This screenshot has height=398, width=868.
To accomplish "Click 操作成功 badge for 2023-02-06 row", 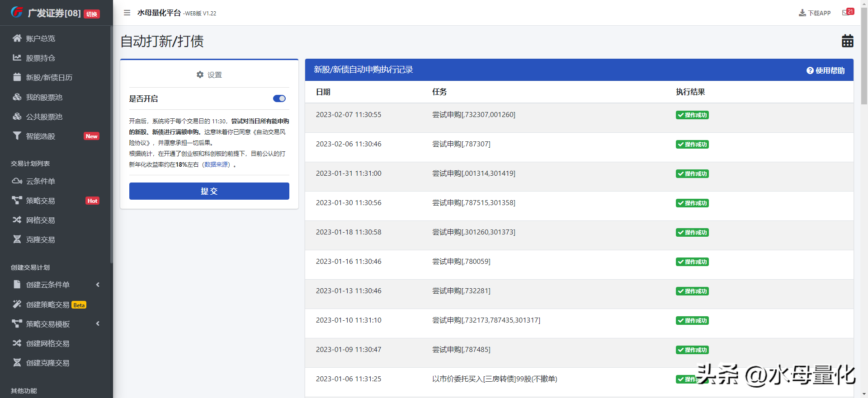I will (692, 145).
